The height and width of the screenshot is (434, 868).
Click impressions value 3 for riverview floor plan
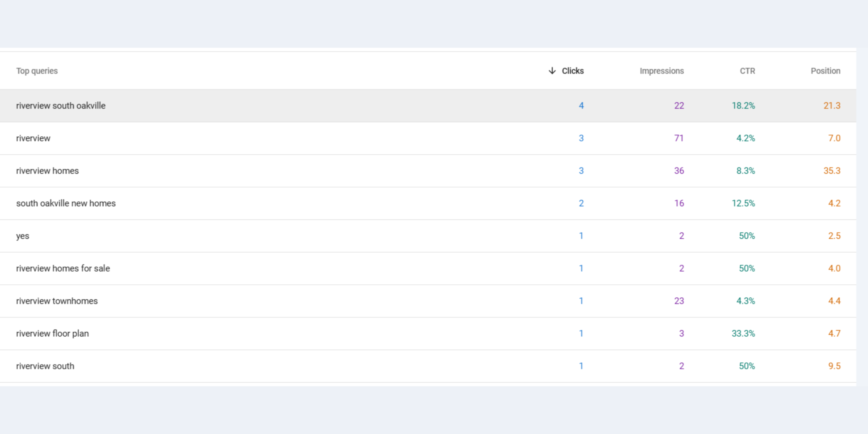(682, 333)
